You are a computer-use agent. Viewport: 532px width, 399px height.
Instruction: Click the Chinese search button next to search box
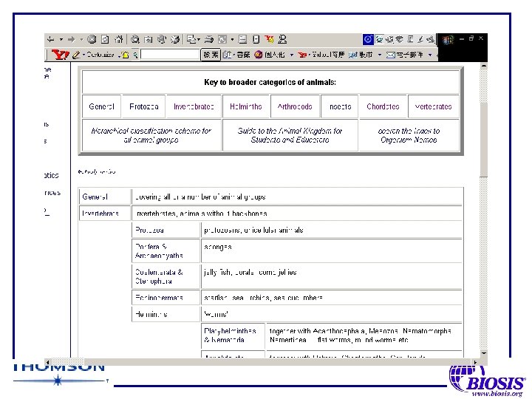tap(211, 54)
